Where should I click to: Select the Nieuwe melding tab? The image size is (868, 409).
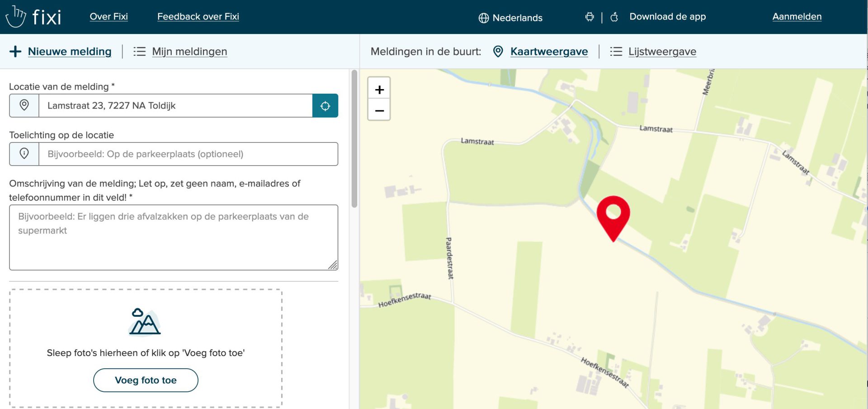tap(69, 52)
